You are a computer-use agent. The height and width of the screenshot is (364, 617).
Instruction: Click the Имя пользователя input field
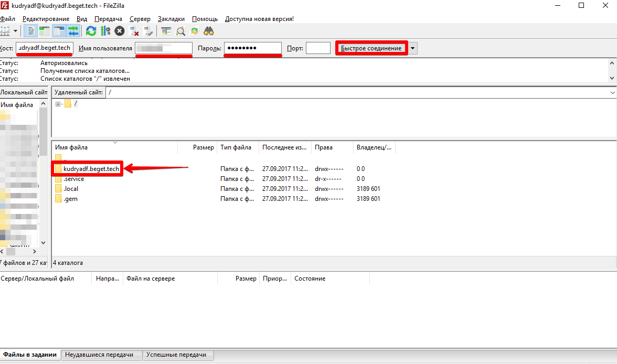coord(164,48)
